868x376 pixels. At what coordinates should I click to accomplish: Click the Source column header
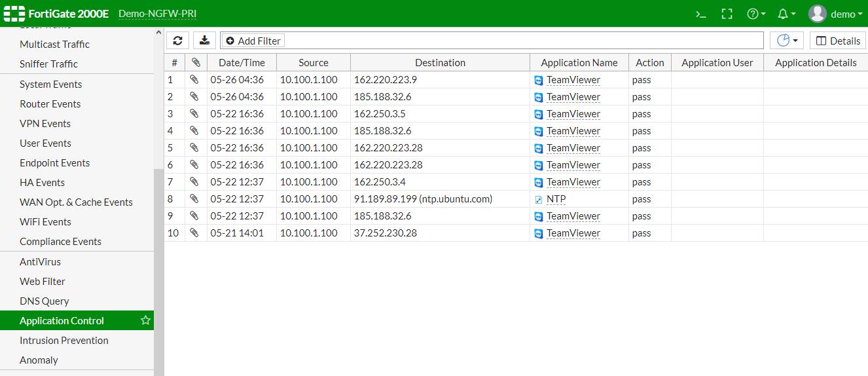tap(314, 63)
